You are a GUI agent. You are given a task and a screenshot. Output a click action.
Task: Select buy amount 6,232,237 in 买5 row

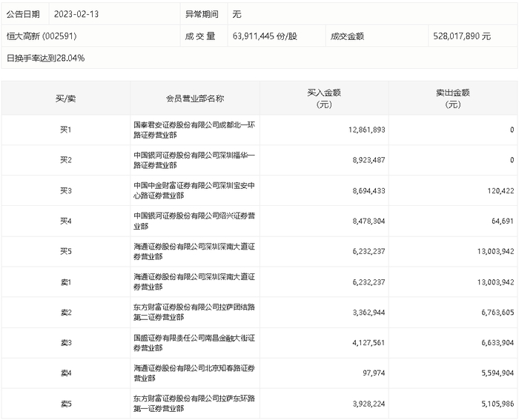click(x=368, y=251)
